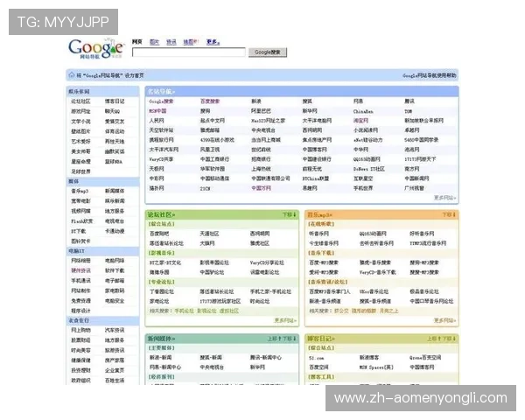Open the 博客日记 link in left sidebar
Screen dimensions: 525x420
point(115,101)
